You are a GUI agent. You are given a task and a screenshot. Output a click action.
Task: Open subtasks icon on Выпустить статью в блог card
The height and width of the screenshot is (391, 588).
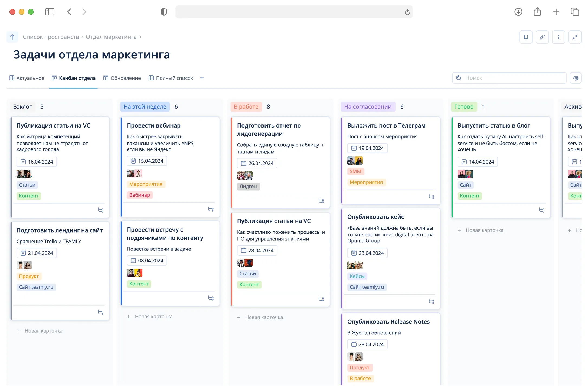click(x=542, y=210)
